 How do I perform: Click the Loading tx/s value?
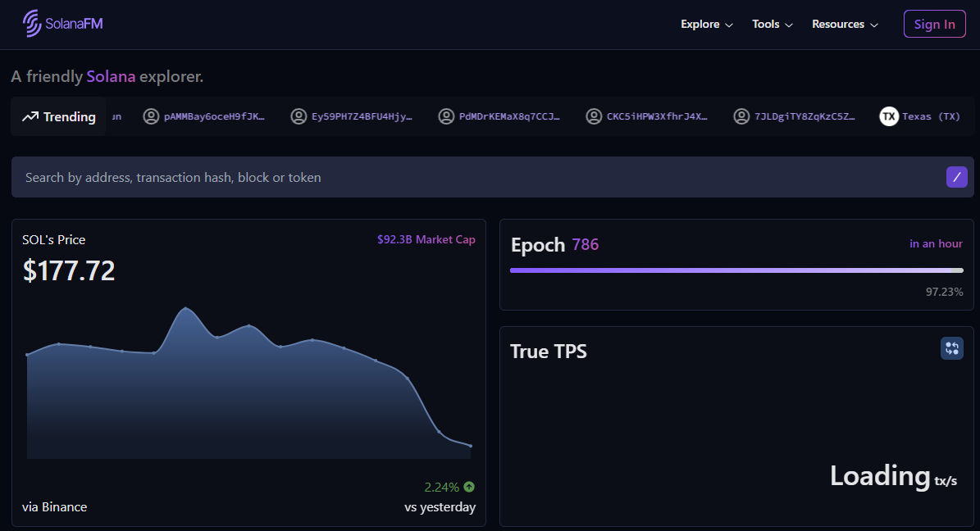coord(893,477)
